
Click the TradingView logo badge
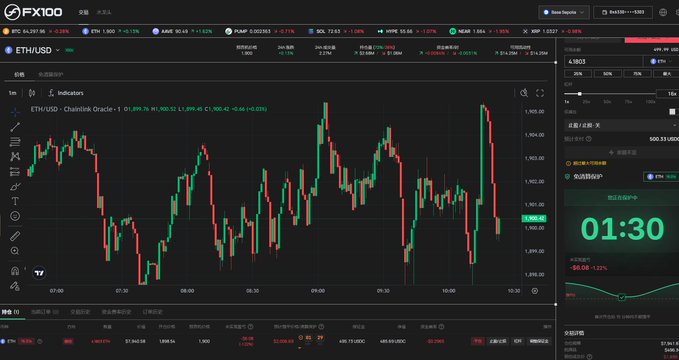(x=39, y=273)
